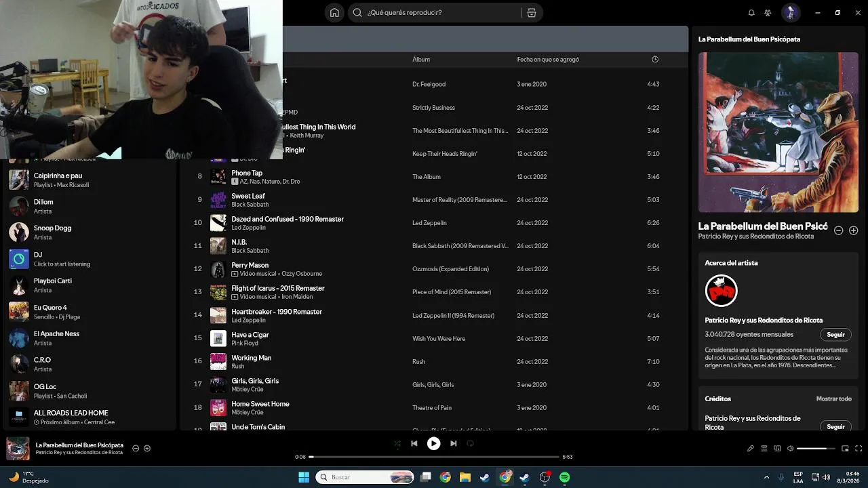The height and width of the screenshot is (488, 868).
Task: Open the Browse icon in search bar
Action: pyautogui.click(x=532, y=12)
